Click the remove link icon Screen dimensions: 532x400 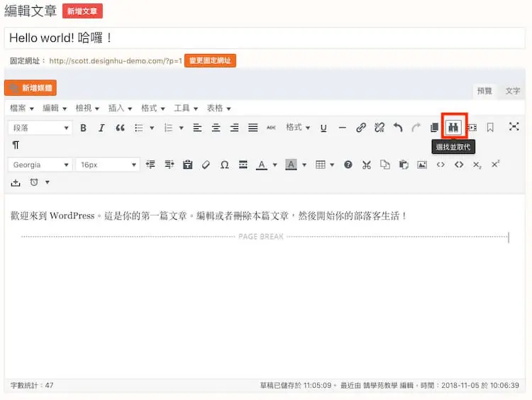pyautogui.click(x=379, y=128)
